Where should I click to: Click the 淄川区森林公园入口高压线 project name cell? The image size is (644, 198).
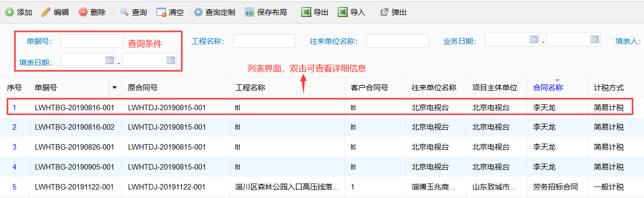click(287, 187)
